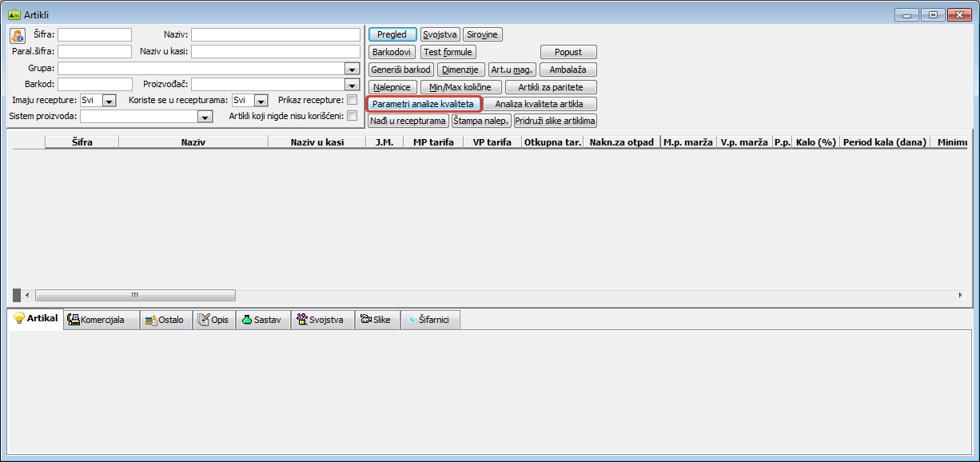Open the Imaju recepture dropdown
The height and width of the screenshot is (462, 980).
tap(110, 101)
